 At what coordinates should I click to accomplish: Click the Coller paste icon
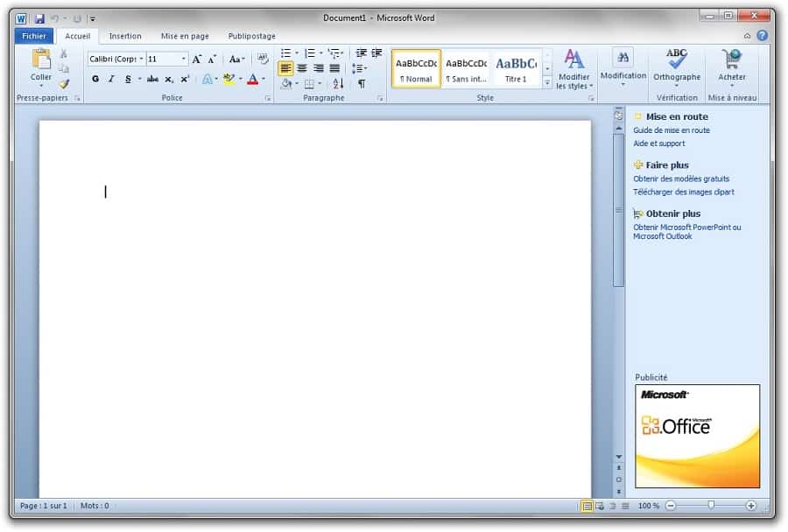click(41, 59)
